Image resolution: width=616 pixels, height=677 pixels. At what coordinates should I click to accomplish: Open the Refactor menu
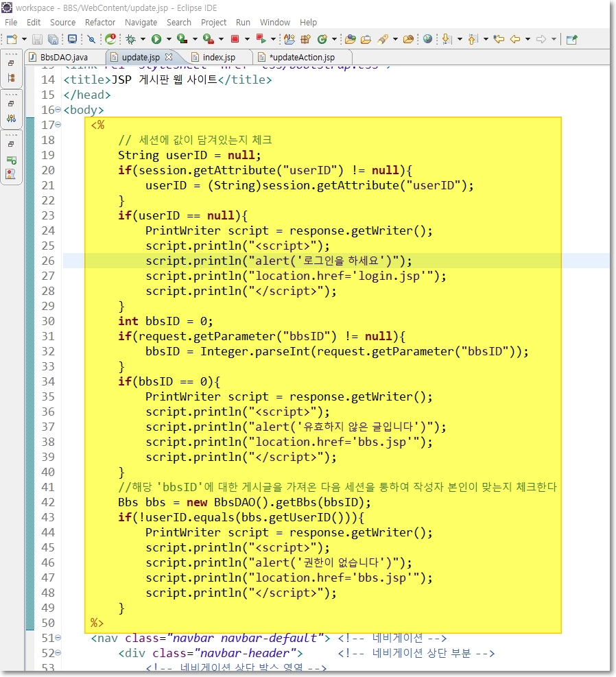click(x=100, y=23)
